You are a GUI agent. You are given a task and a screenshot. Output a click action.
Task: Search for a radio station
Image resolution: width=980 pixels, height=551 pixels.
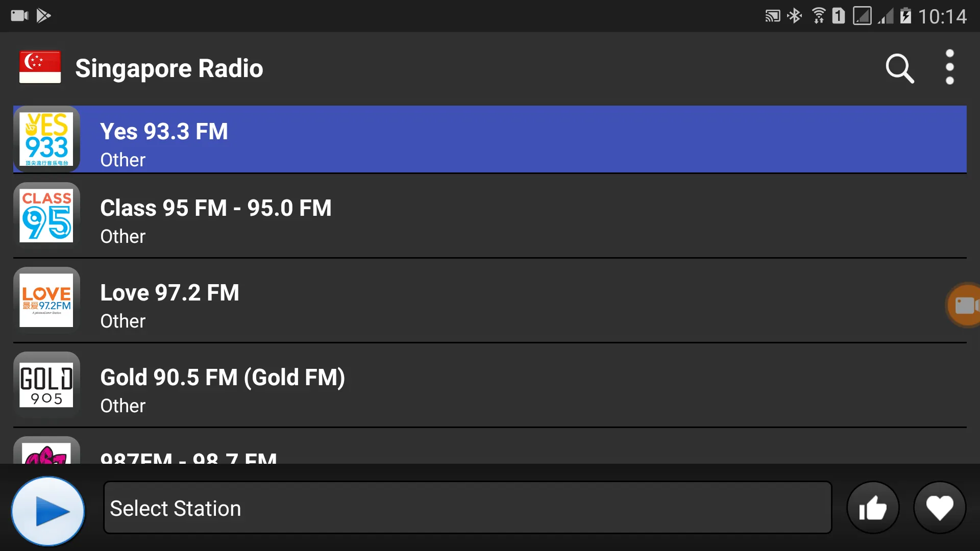pyautogui.click(x=900, y=68)
